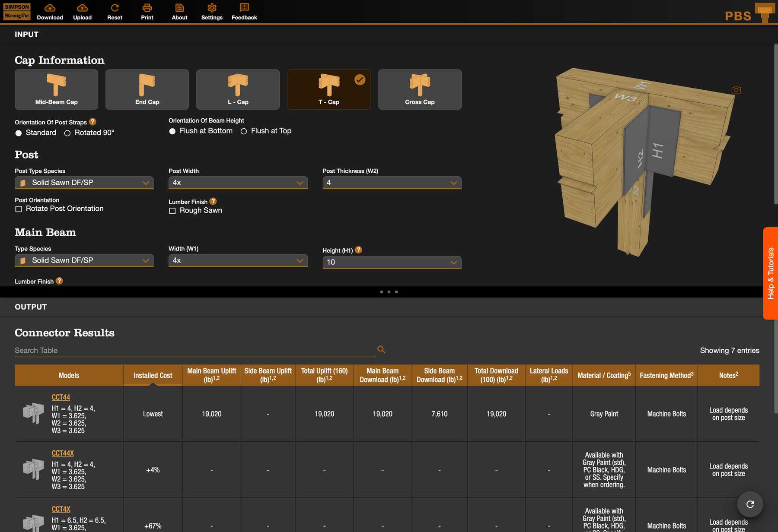Click the Download cloud icon
This screenshot has width=778, height=532.
(50, 8)
